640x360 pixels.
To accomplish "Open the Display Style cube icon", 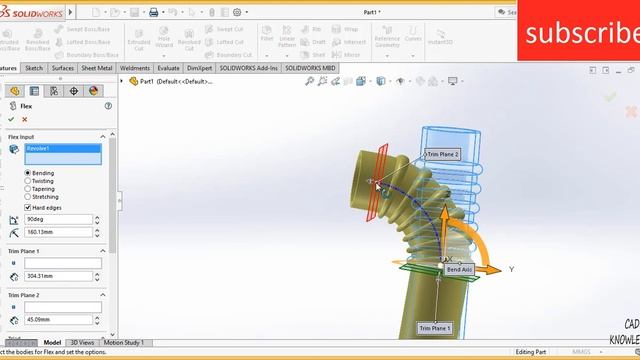I will click(381, 81).
